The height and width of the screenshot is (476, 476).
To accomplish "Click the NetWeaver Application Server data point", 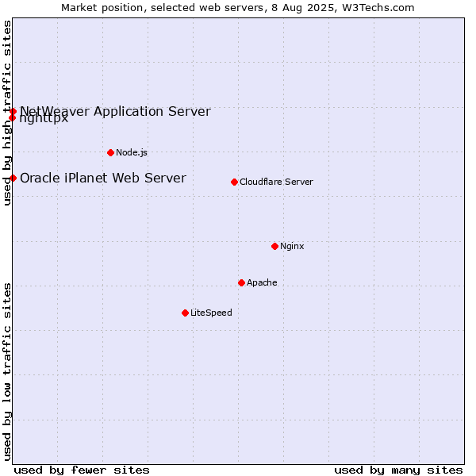I will 13,111.
